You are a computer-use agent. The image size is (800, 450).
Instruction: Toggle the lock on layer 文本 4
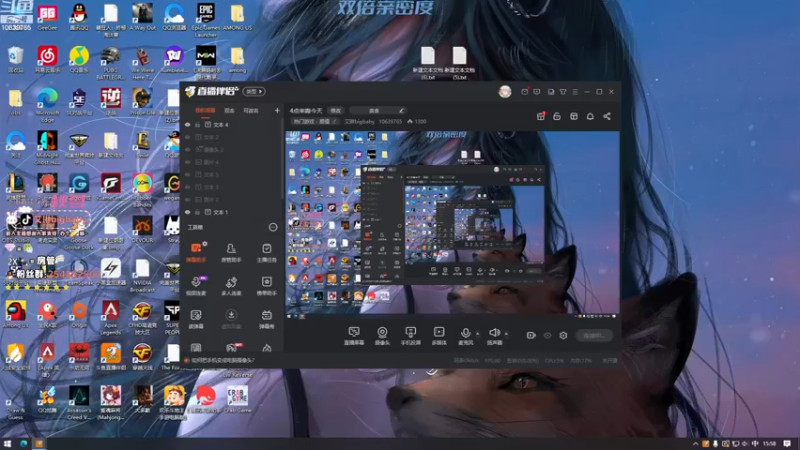[197, 124]
